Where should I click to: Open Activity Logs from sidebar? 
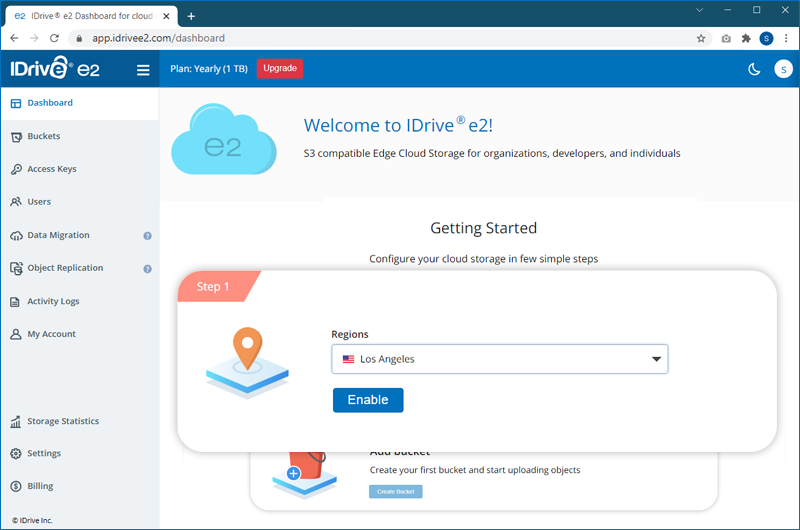(x=53, y=301)
